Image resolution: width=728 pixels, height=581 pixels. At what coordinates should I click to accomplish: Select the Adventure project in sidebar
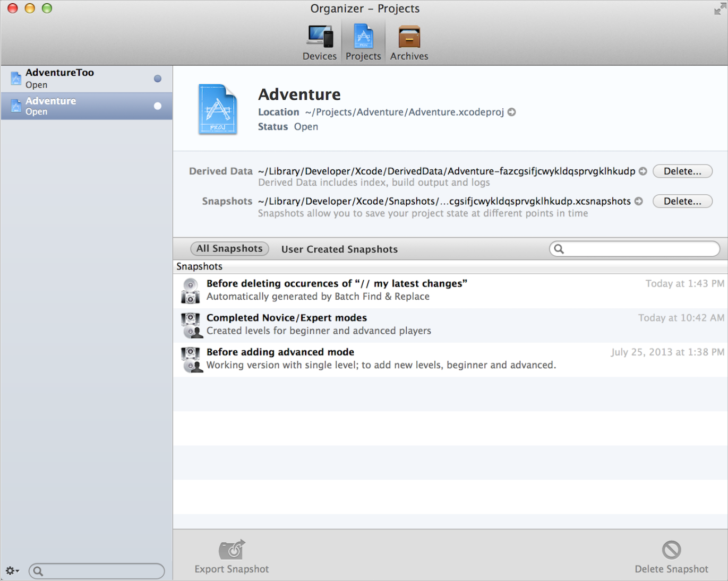click(86, 106)
